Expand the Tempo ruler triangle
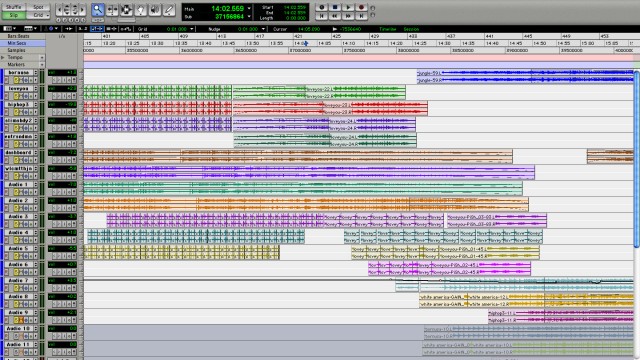Viewport: 640px width, 360px height. pos(3,58)
